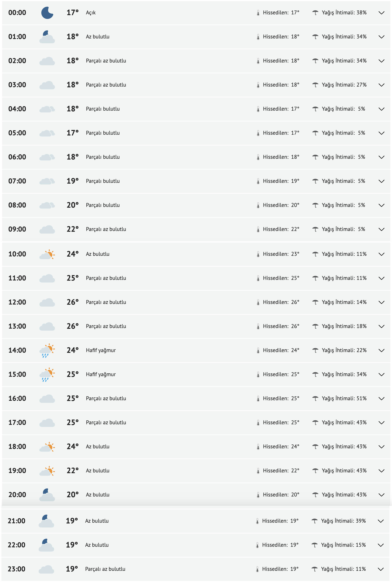Click the 09:00 time label
This screenshot has height=584, width=392.
[x=17, y=229]
